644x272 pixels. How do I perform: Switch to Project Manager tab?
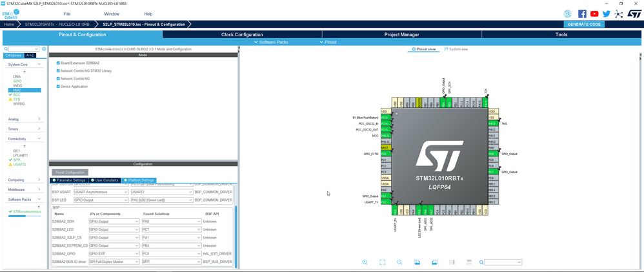click(x=401, y=35)
